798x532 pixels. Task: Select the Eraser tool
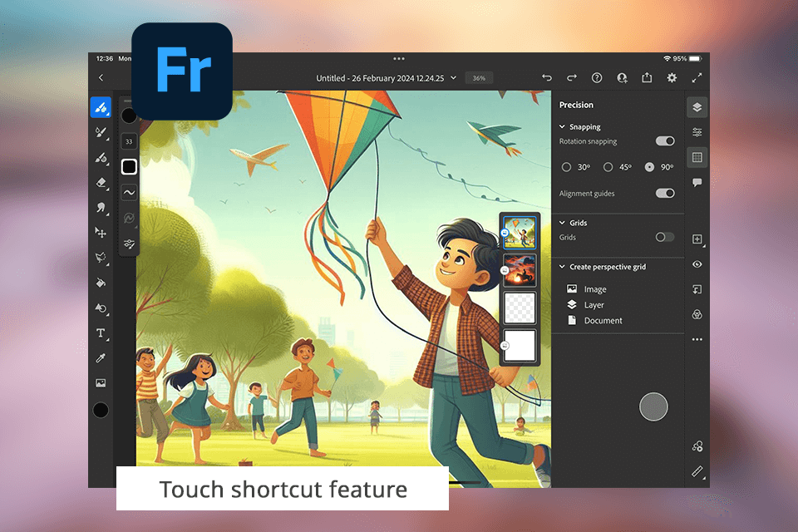click(101, 182)
